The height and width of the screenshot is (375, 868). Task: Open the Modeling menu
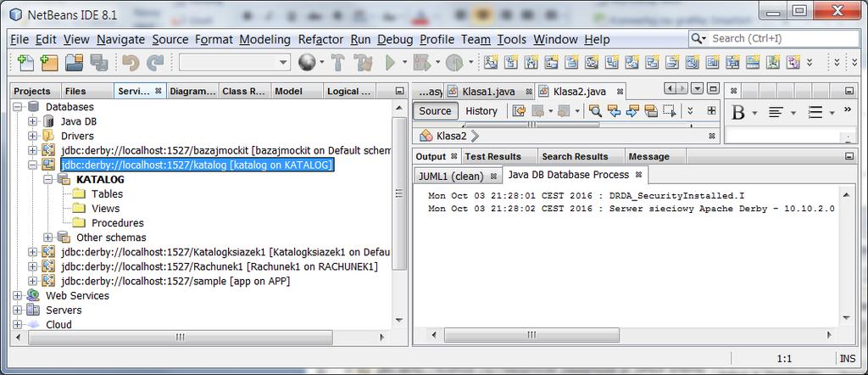pyautogui.click(x=264, y=39)
